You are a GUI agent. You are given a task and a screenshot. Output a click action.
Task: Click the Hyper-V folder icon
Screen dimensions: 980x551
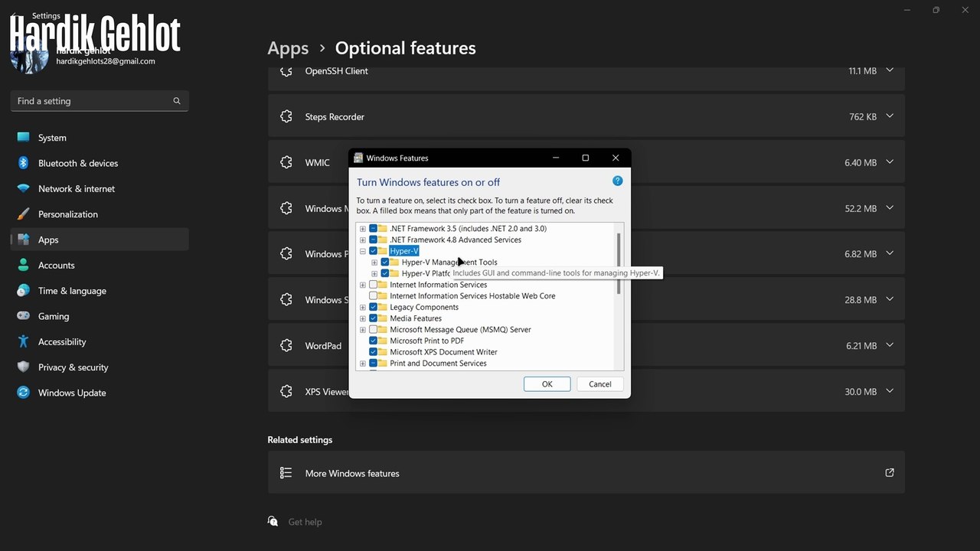point(383,251)
